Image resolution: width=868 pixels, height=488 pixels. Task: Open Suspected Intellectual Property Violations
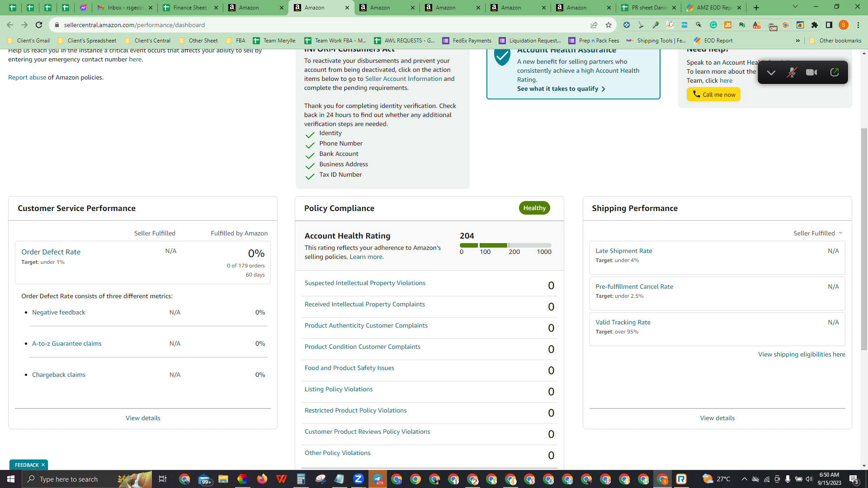click(x=365, y=283)
